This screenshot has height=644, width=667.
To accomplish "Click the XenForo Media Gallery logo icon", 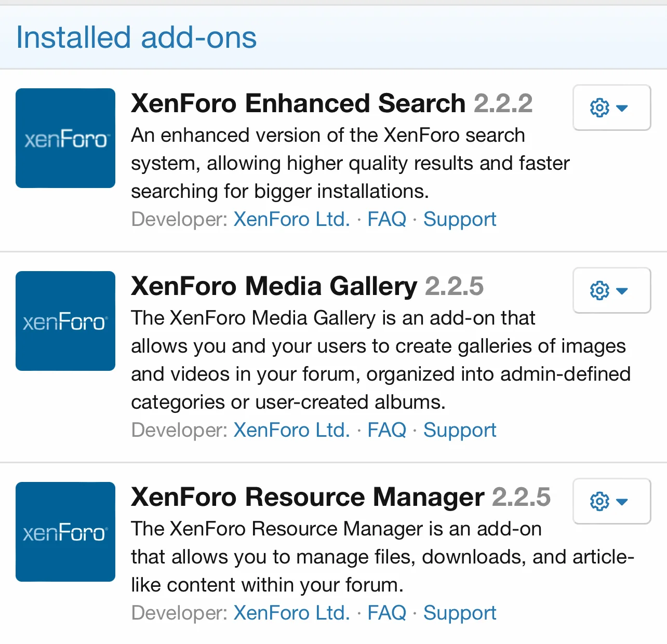I will pyautogui.click(x=65, y=321).
